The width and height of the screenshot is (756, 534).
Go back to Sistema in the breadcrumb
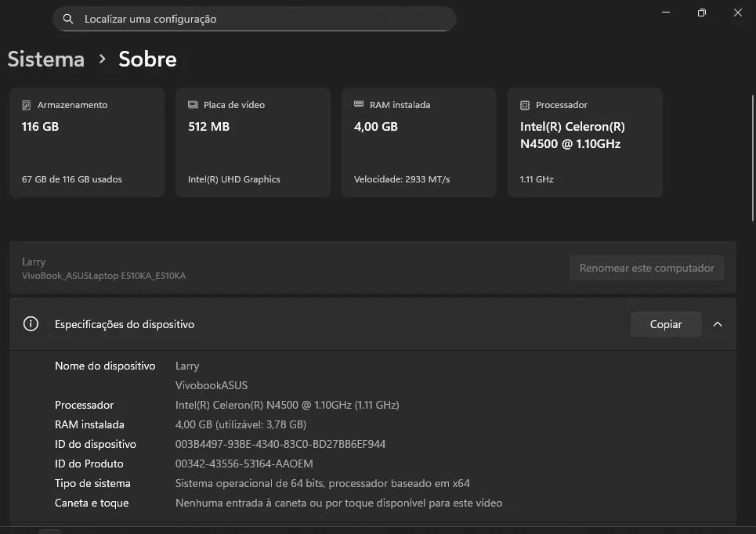46,60
